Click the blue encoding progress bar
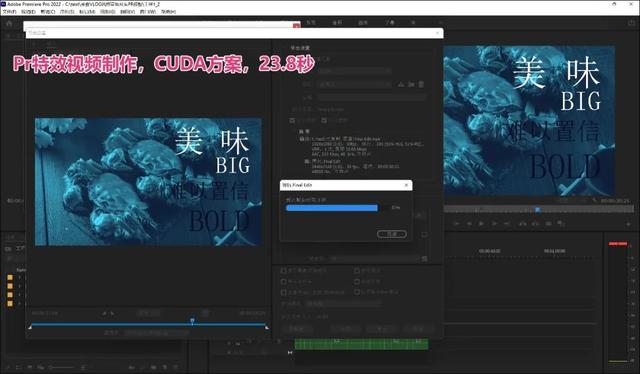This screenshot has height=374, width=640. tap(332, 208)
